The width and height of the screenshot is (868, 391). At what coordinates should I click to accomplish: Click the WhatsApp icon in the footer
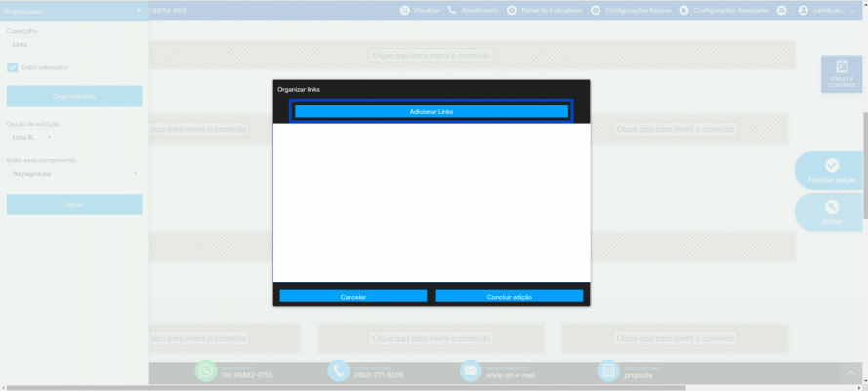[x=206, y=371]
